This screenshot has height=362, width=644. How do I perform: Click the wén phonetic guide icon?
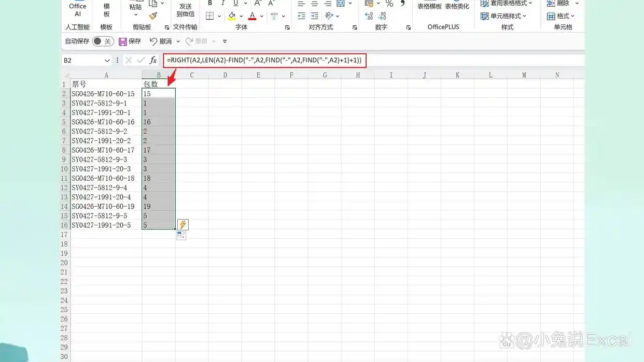click(274, 16)
